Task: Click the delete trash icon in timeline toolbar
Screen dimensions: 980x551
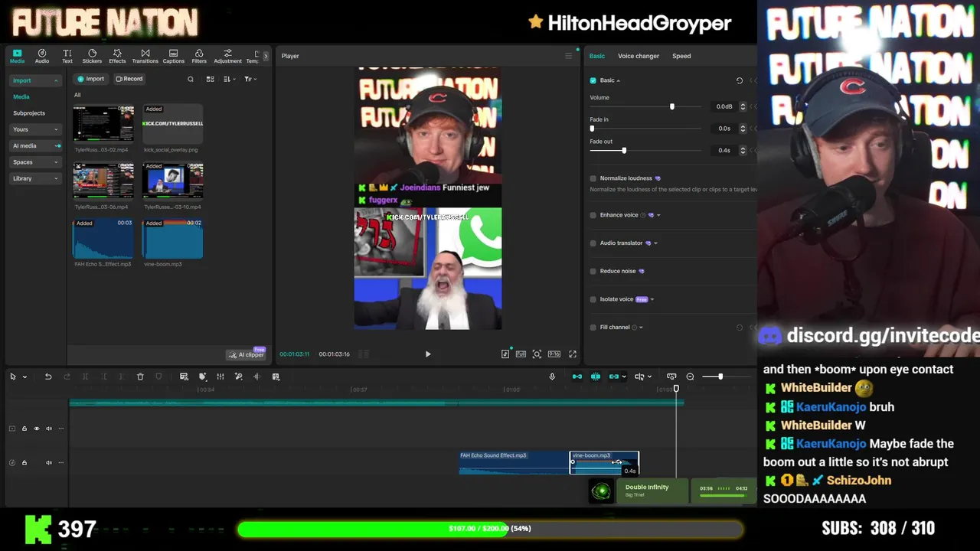Action: point(140,377)
